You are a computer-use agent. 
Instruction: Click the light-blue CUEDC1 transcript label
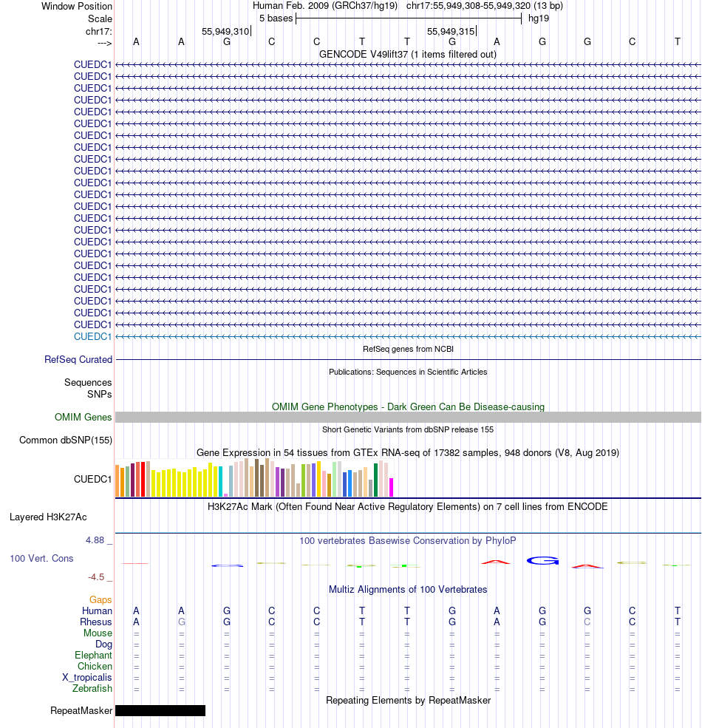(93, 336)
